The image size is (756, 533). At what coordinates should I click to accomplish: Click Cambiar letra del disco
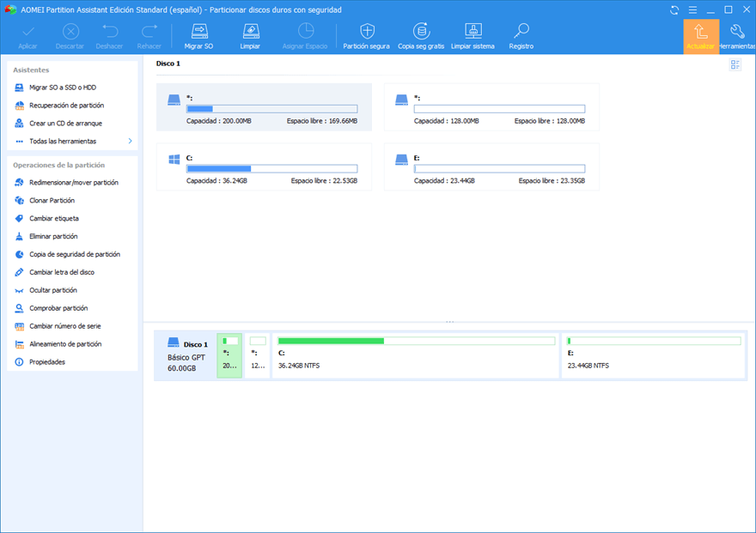[x=62, y=272]
